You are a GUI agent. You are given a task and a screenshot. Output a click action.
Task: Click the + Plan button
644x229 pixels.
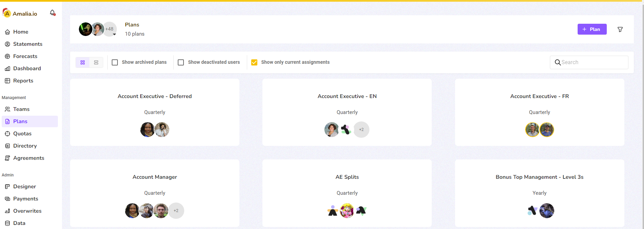592,29
